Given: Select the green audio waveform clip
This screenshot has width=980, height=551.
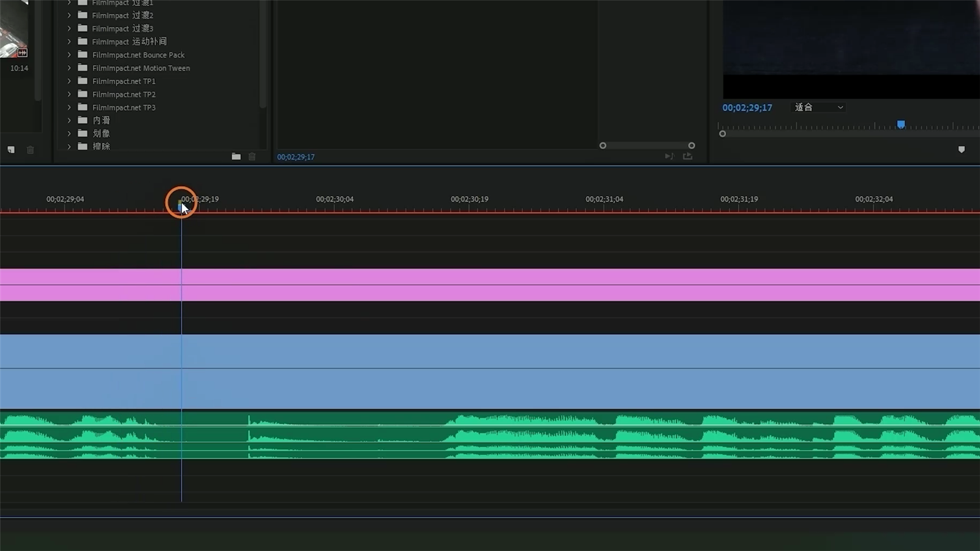Looking at the screenshot, I should click(490, 435).
